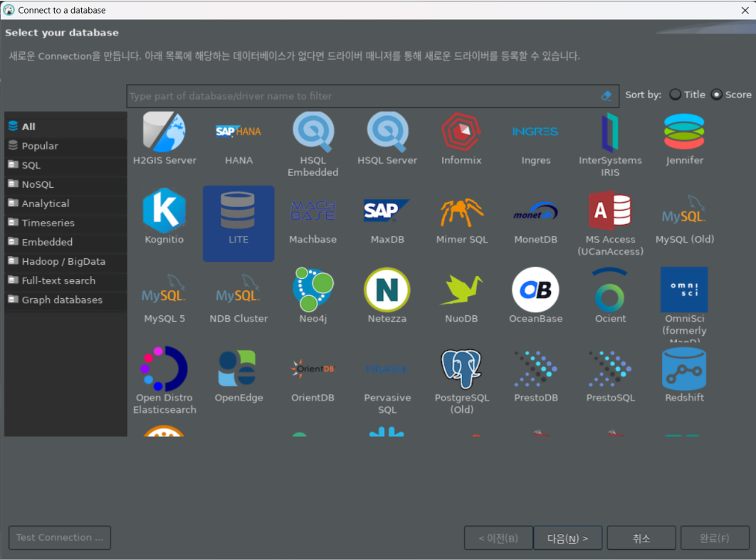Screen dimensions: 756x560
Task: Pick the Jennifer database icon
Action: [x=684, y=139]
